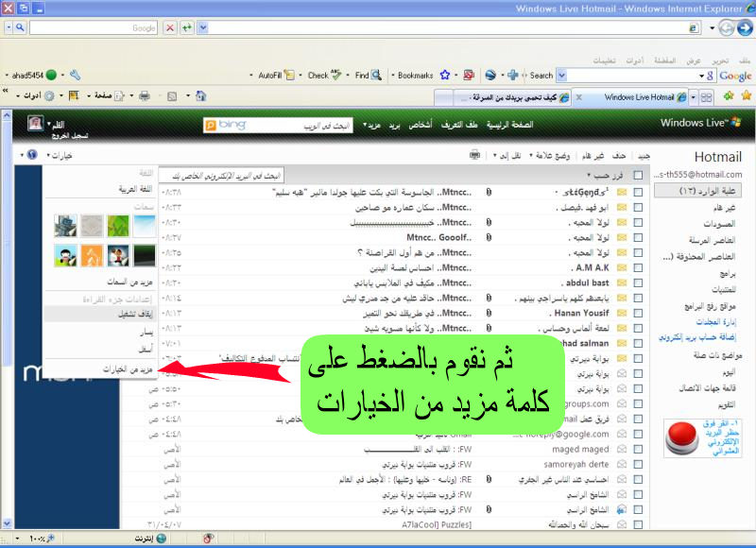Click تسجيل الخروج sign out link
This screenshot has height=548, width=756.
tap(70, 136)
